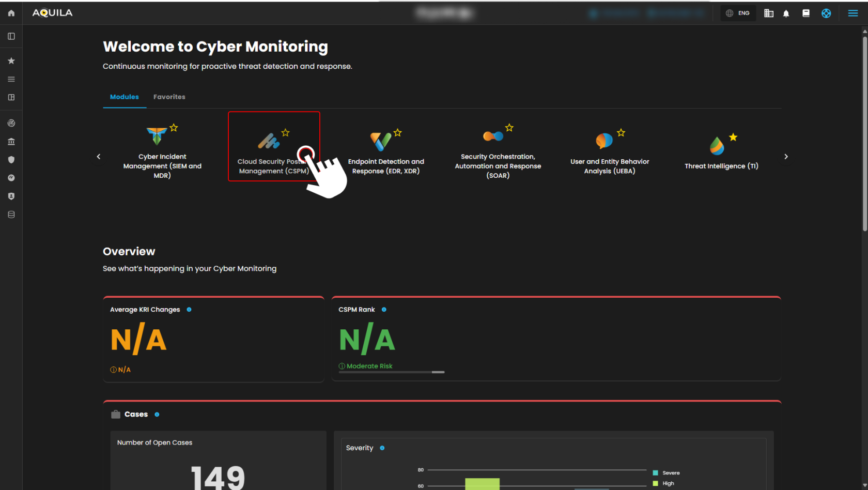The image size is (868, 490).
Task: Open the Threat Intelligence (TI) module icon
Action: tap(717, 146)
